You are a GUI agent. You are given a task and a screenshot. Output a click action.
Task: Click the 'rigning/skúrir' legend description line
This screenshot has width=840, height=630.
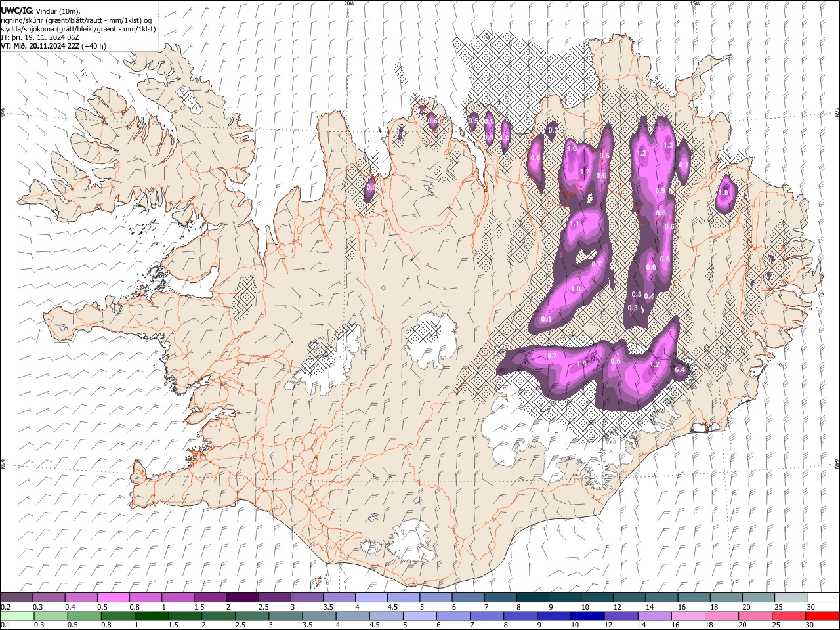(x=76, y=20)
